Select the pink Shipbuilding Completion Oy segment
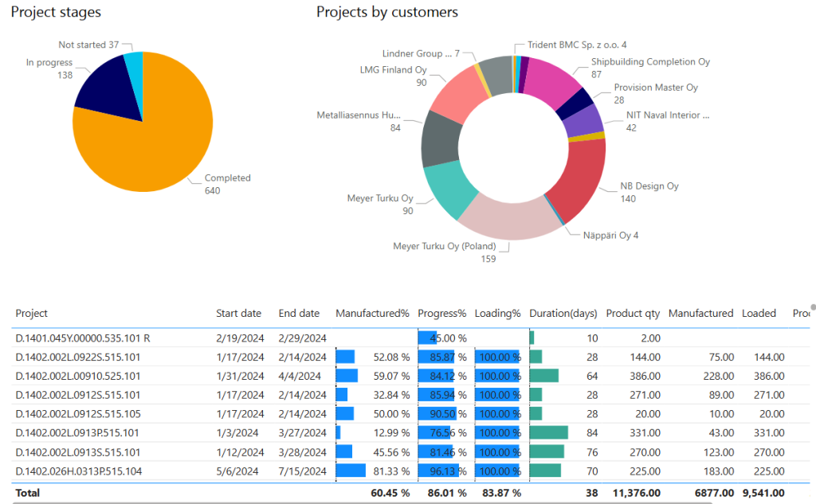816x504 pixels. pos(553,80)
